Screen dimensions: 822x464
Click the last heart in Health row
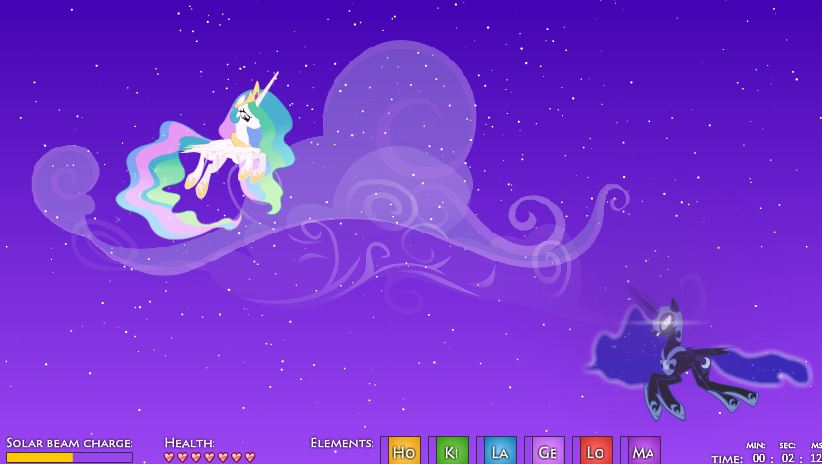(250, 457)
